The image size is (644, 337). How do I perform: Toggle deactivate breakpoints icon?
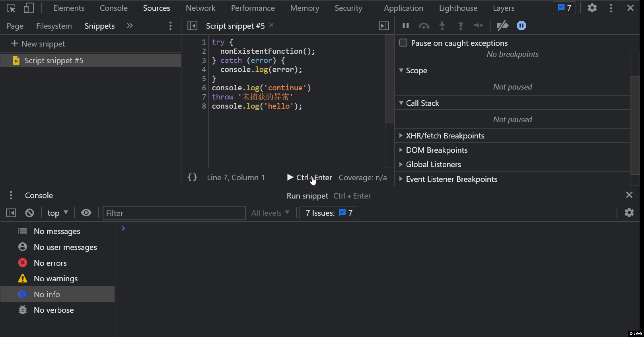pyautogui.click(x=503, y=26)
